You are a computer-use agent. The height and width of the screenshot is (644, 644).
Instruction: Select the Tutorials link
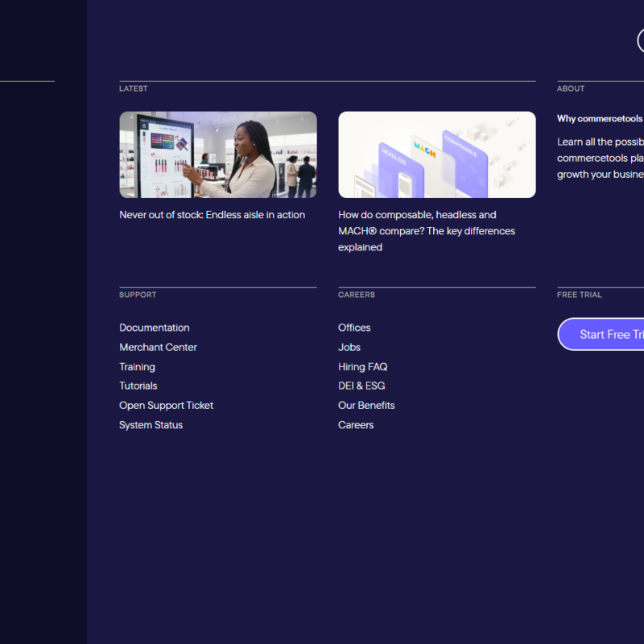[x=138, y=386]
